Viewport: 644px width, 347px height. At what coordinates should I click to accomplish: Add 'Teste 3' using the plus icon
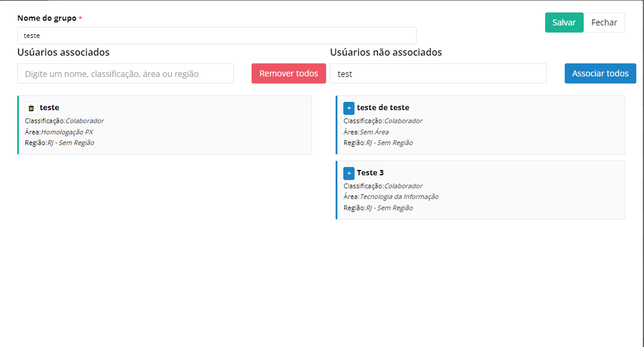349,173
